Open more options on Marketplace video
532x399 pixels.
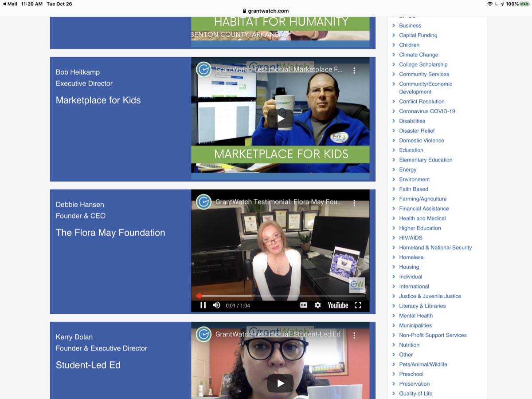[x=354, y=70]
